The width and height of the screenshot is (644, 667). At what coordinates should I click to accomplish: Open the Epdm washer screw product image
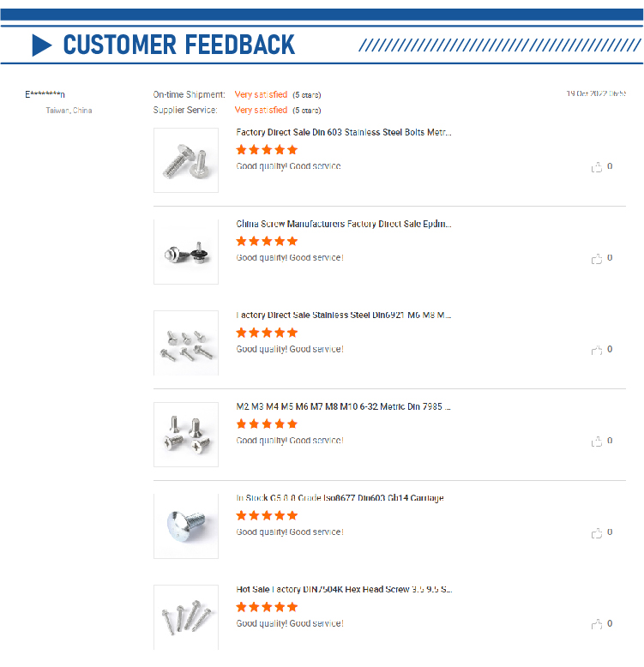tap(186, 252)
